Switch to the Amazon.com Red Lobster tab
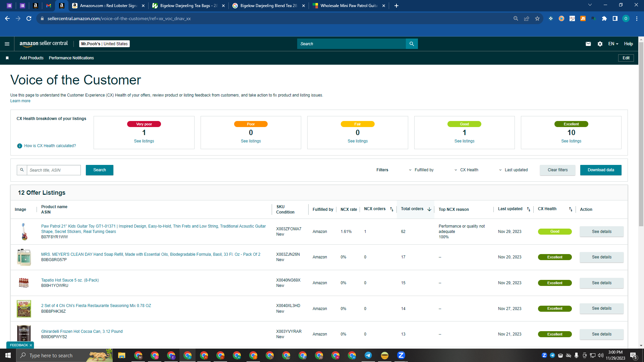The height and width of the screenshot is (362, 644). [x=108, y=6]
